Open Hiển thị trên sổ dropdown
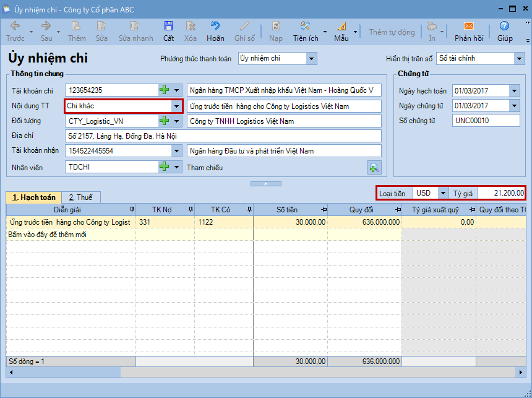532x398 pixels. point(519,59)
